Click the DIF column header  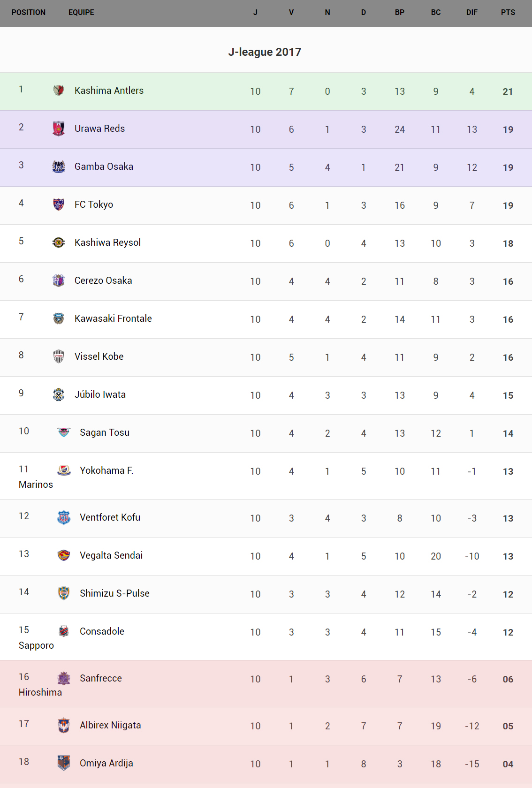click(x=471, y=13)
